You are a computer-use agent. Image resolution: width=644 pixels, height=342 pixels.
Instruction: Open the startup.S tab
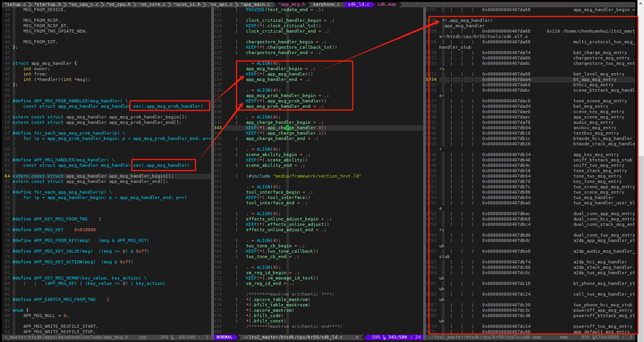tap(48, 4)
